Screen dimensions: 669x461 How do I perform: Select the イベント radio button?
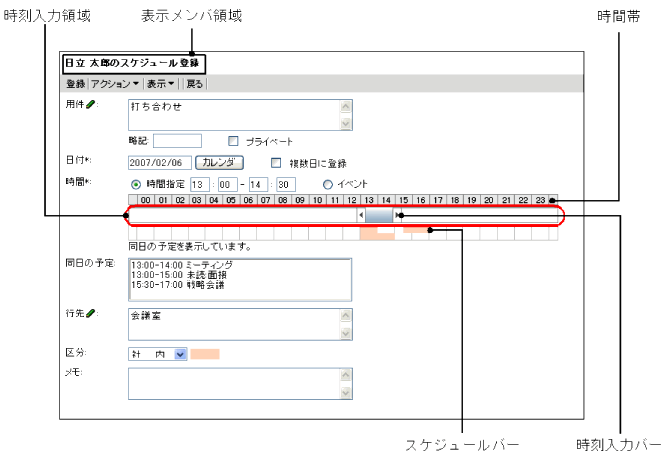coord(327,184)
